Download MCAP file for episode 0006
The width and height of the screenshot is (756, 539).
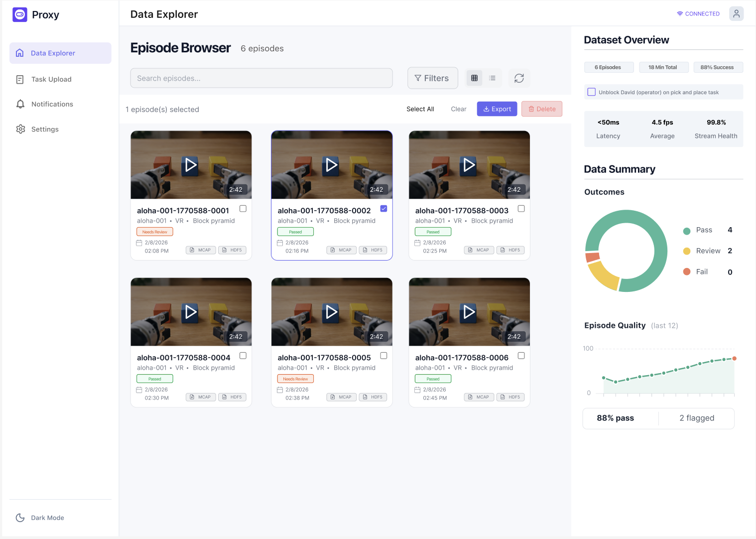[479, 397]
